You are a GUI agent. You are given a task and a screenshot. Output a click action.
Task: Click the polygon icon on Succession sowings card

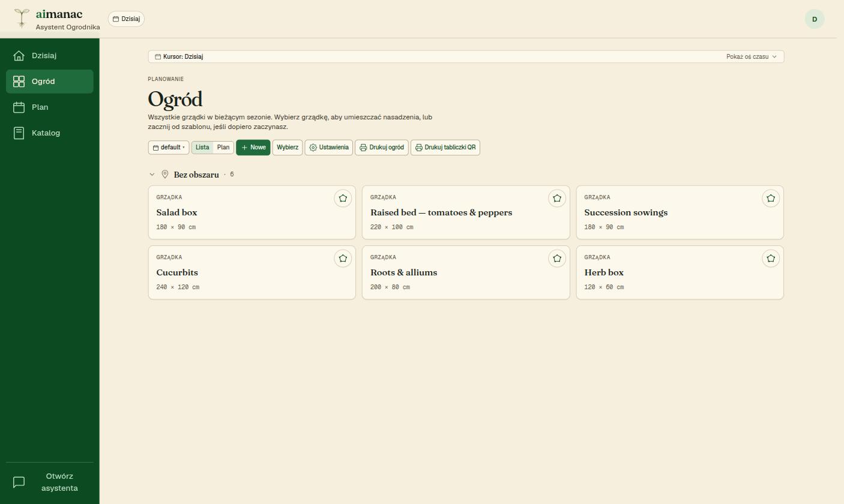click(771, 199)
